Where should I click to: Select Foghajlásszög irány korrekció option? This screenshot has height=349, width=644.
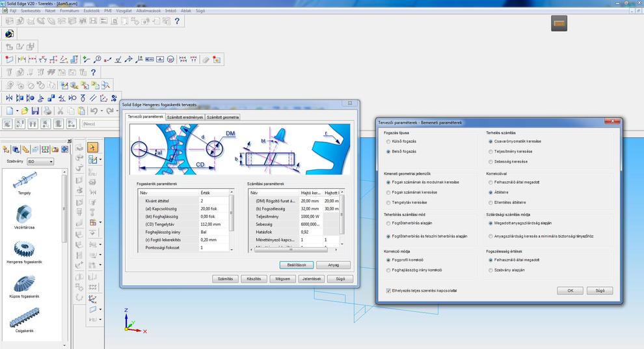pyautogui.click(x=388, y=270)
